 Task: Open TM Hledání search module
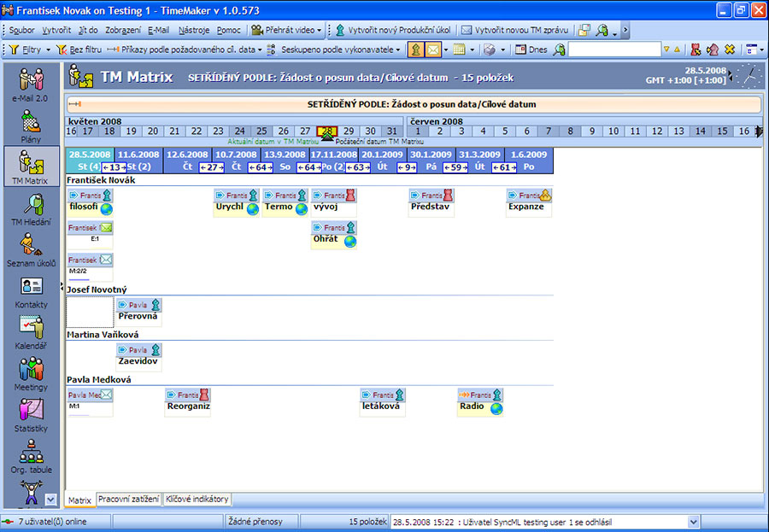tap(32, 208)
